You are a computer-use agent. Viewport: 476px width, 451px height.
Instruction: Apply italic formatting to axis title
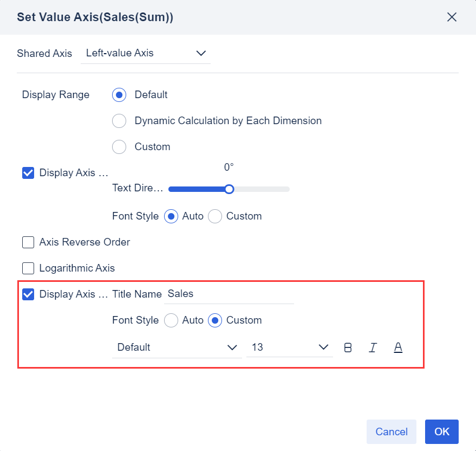tap(373, 347)
